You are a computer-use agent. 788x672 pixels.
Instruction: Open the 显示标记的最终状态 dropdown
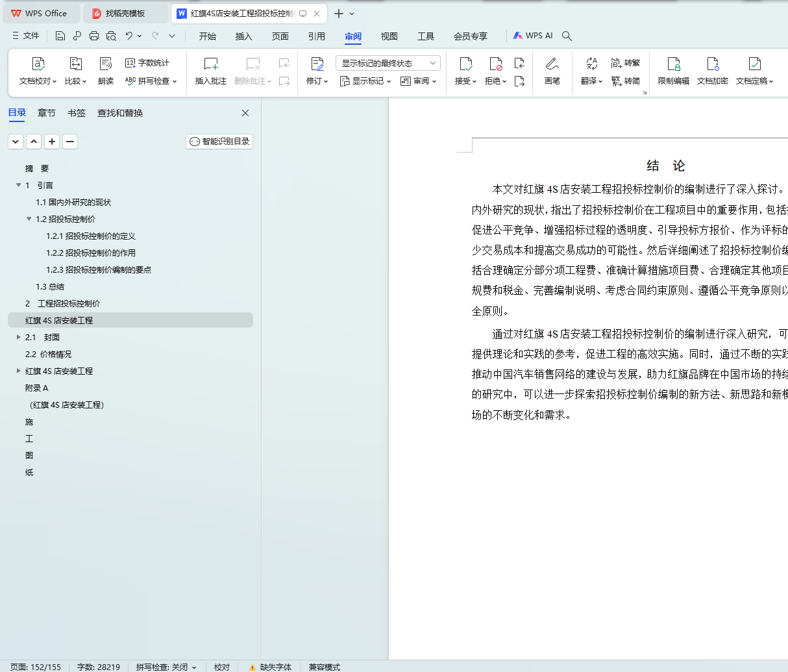388,63
